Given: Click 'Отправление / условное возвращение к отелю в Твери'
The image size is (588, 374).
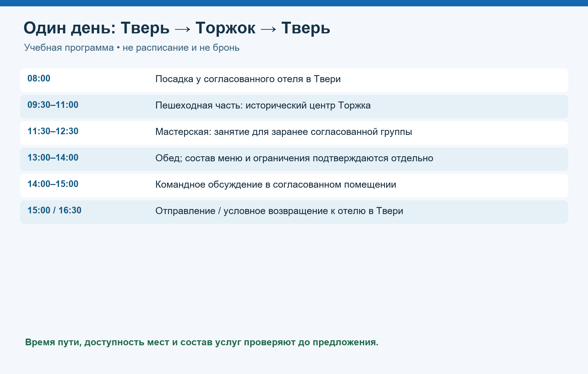Looking at the screenshot, I should [x=279, y=211].
